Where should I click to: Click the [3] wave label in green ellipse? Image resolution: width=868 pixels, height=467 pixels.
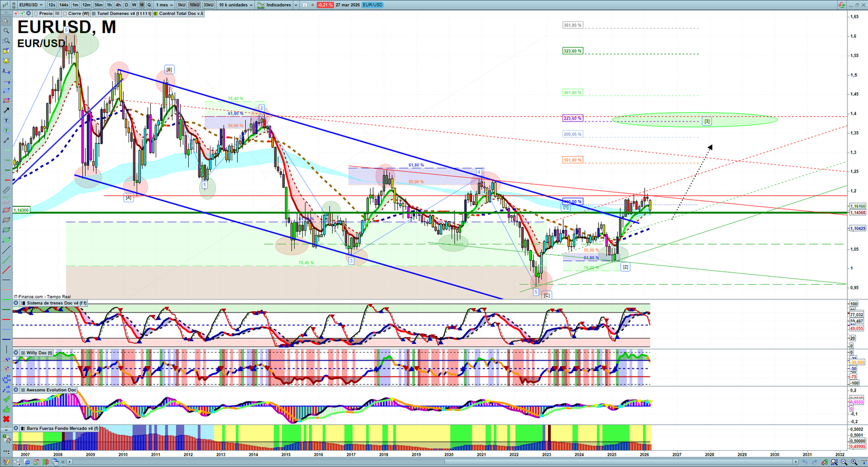(707, 121)
